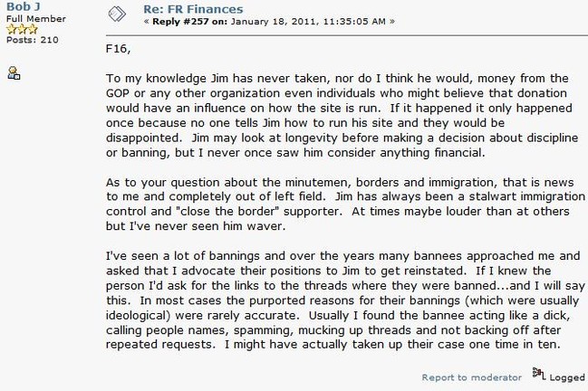Click the F16, greeting line
588x391 pixels.
pos(118,49)
